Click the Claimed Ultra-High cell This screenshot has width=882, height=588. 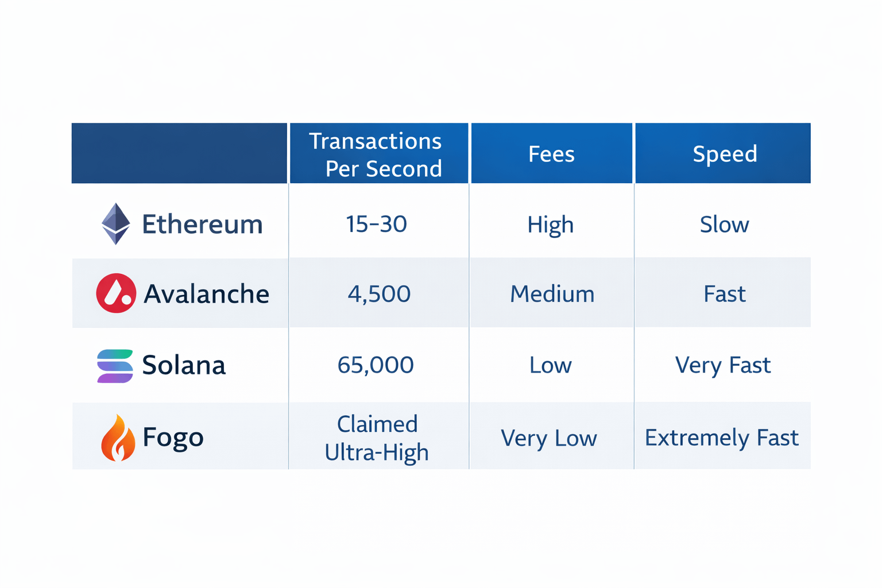pyautogui.click(x=377, y=438)
